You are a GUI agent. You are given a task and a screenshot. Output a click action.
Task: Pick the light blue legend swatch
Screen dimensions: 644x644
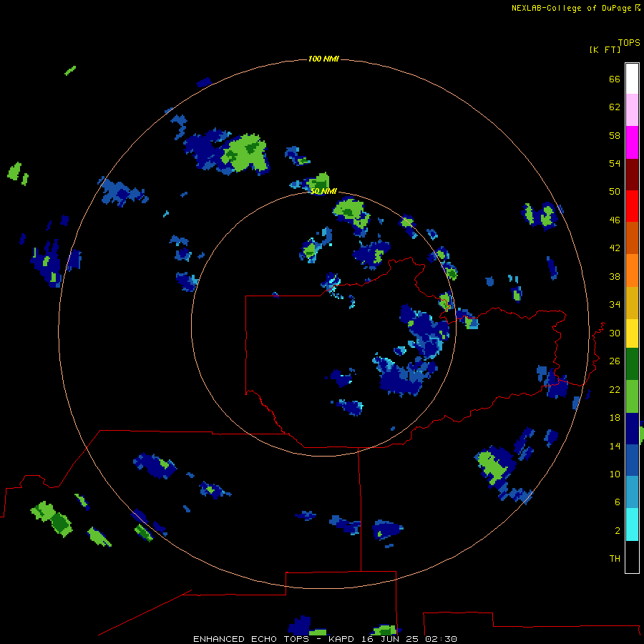632,492
